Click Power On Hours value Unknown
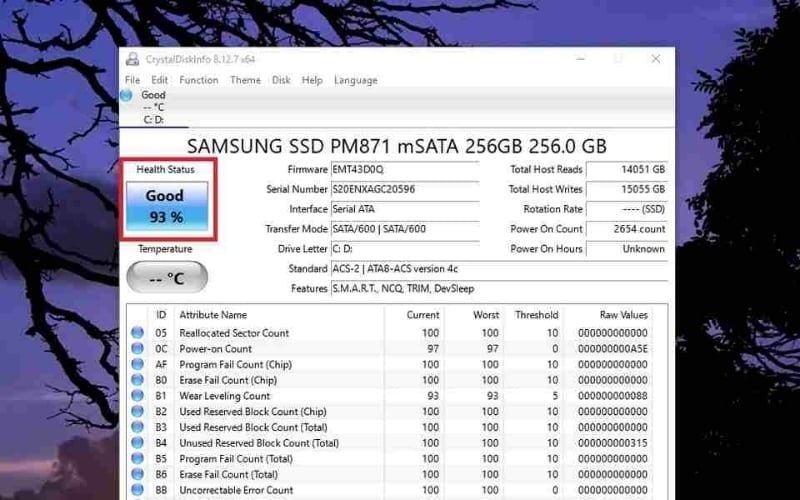This screenshot has width=800, height=500. tap(627, 249)
